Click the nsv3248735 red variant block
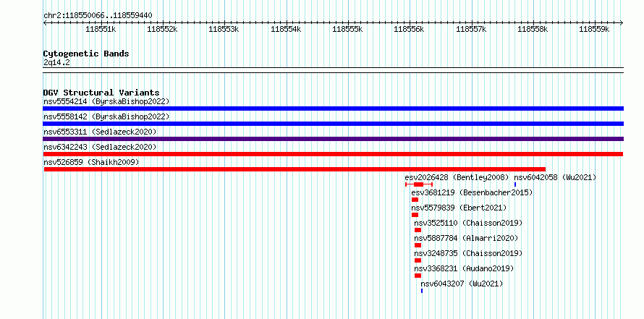 (x=418, y=260)
